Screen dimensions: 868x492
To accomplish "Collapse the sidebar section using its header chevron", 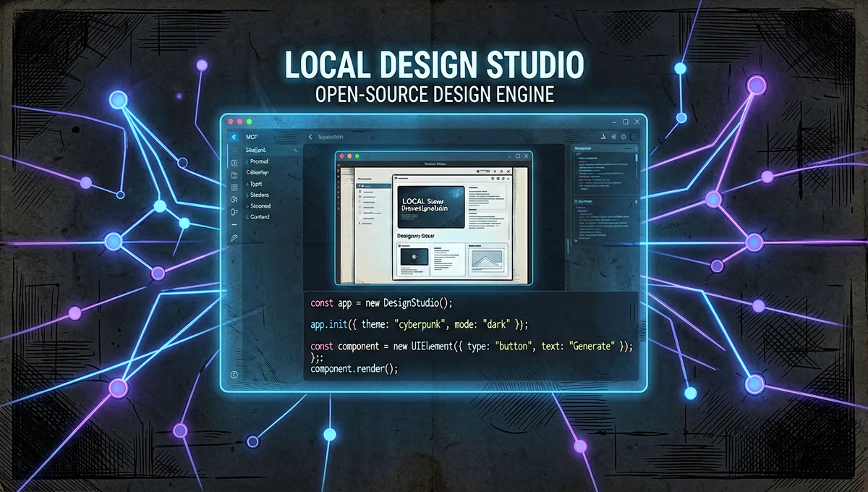I will [295, 149].
